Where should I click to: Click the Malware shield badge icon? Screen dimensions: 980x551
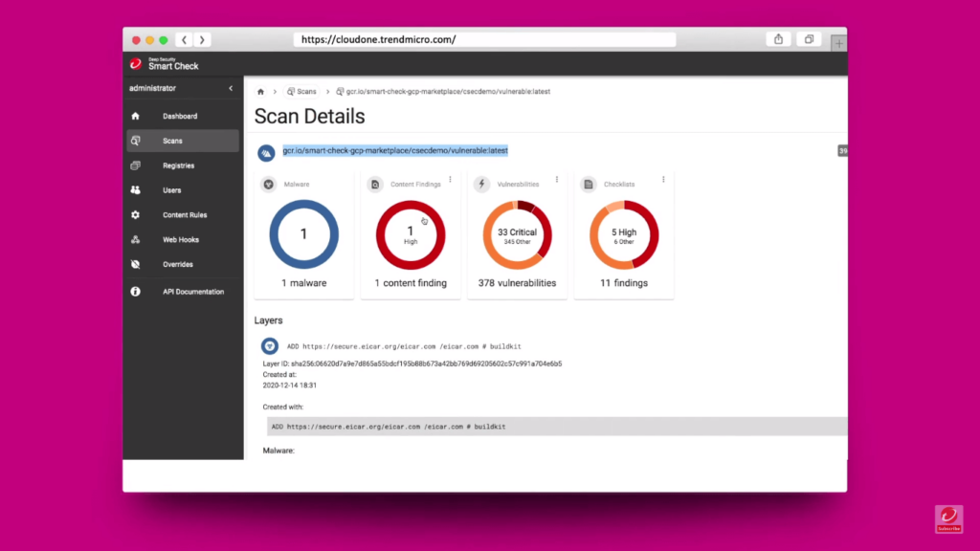click(269, 184)
